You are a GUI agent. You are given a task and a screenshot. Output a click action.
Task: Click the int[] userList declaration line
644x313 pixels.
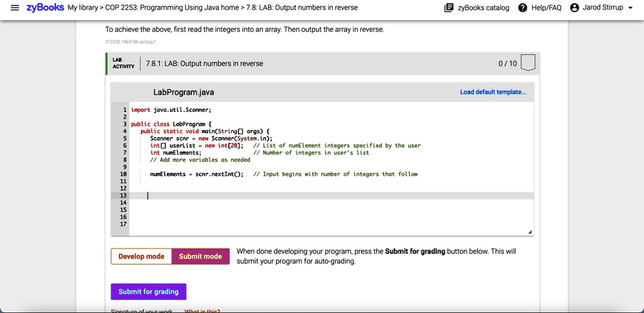tap(197, 146)
